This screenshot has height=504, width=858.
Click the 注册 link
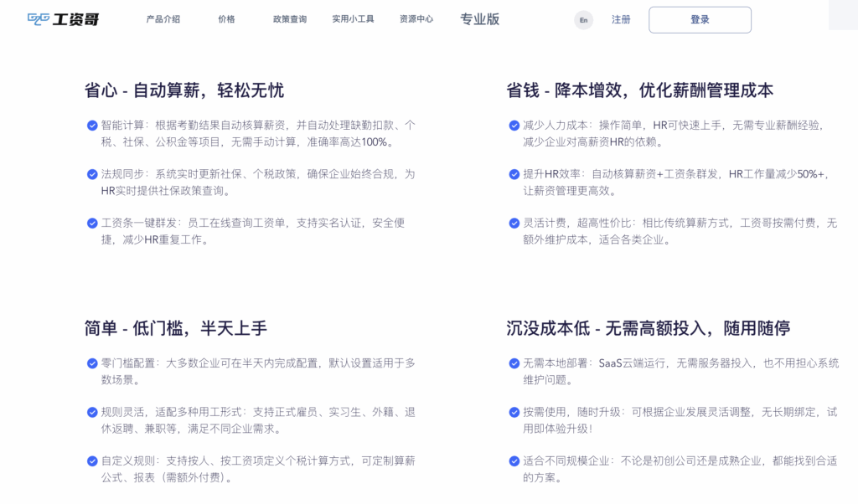[621, 20]
